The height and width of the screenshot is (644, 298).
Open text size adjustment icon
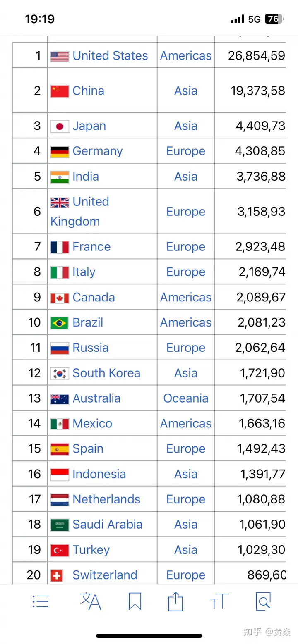pyautogui.click(x=219, y=602)
